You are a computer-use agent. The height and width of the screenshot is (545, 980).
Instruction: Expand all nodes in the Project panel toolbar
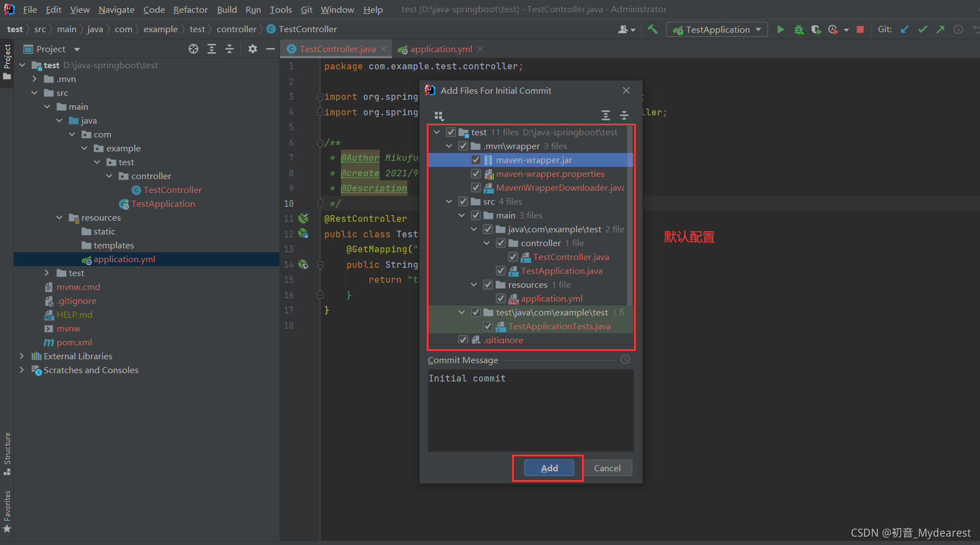[212, 49]
